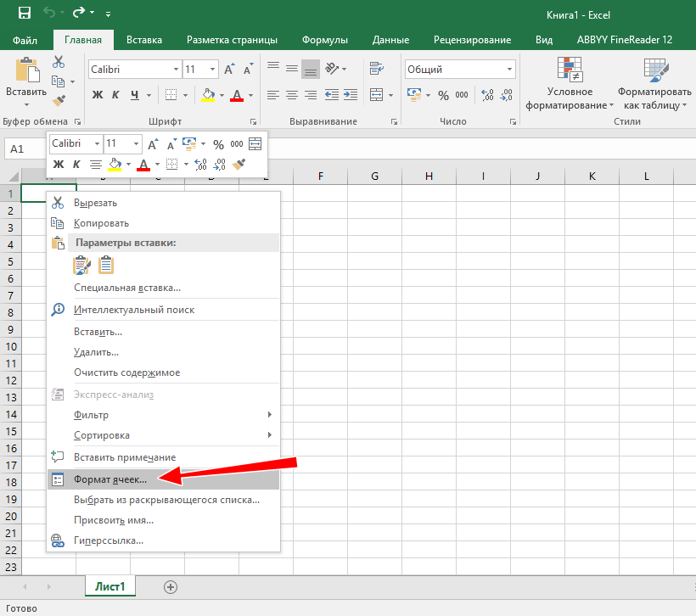Click the merge and center icon
This screenshot has height=616, width=696.
(x=376, y=94)
